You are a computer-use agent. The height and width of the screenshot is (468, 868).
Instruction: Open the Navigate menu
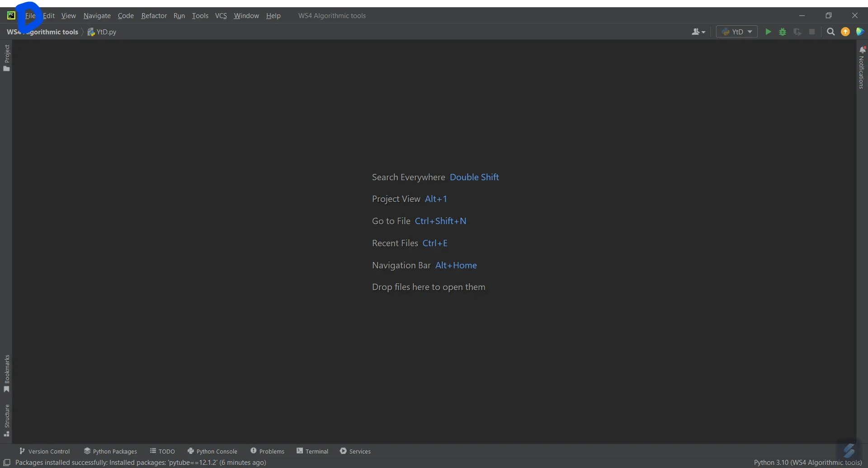pos(97,16)
